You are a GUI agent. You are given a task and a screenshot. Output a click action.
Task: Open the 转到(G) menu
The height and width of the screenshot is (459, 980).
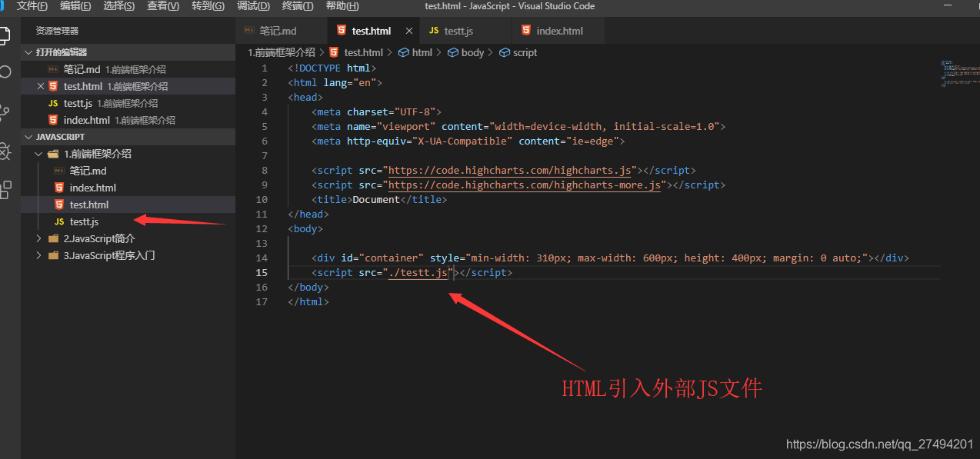point(208,6)
